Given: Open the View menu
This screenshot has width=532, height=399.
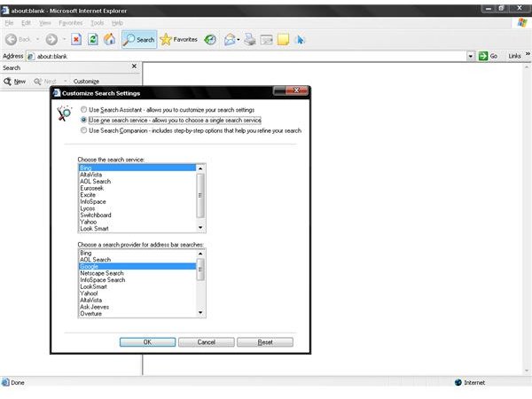Looking at the screenshot, I should [45, 23].
